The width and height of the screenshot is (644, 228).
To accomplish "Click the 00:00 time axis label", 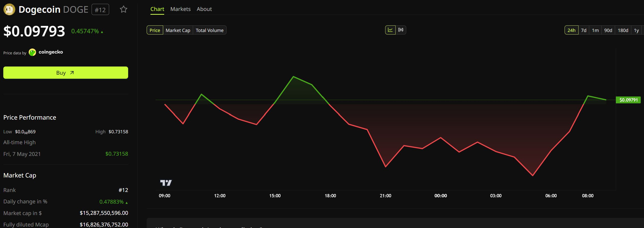I will (440, 196).
